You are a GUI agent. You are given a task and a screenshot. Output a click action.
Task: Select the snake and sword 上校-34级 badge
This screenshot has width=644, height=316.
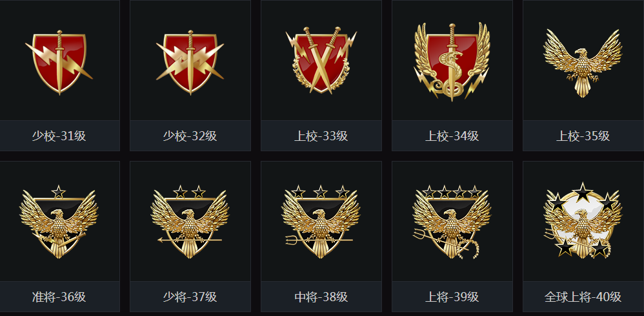[x=452, y=62]
